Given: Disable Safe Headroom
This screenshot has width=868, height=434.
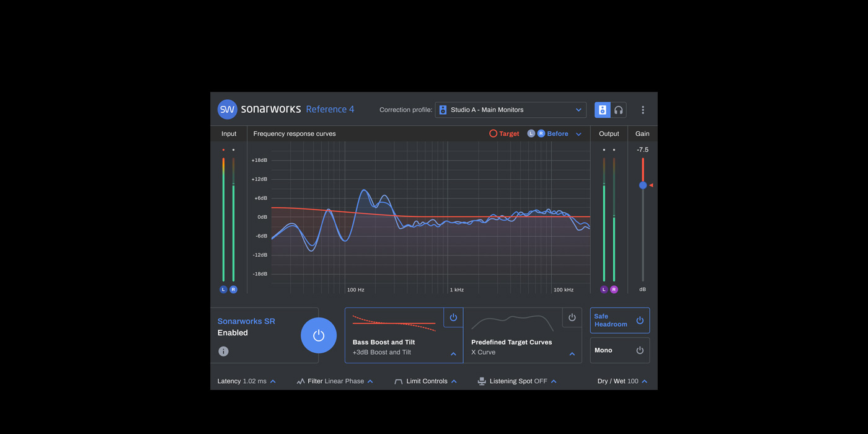Looking at the screenshot, I should coord(620,321).
